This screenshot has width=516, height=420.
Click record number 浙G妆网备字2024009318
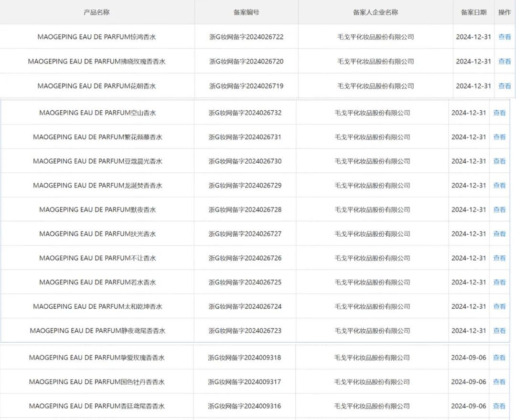tap(245, 357)
